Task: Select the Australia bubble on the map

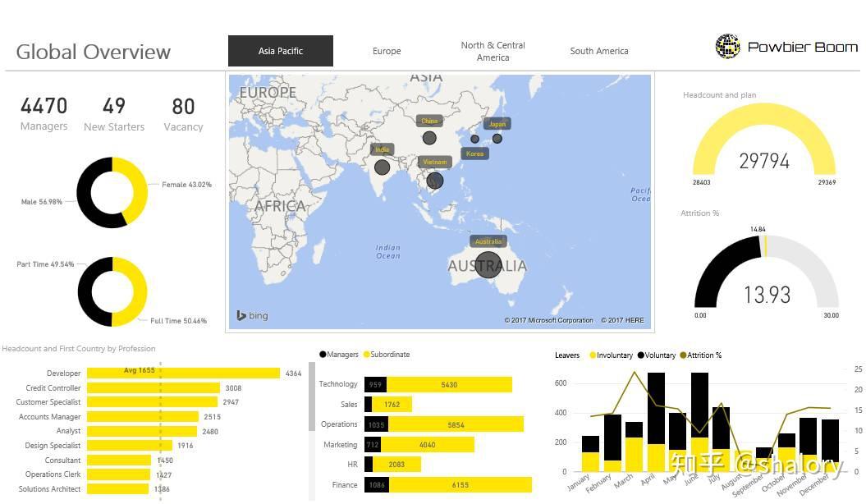Action: point(488,263)
